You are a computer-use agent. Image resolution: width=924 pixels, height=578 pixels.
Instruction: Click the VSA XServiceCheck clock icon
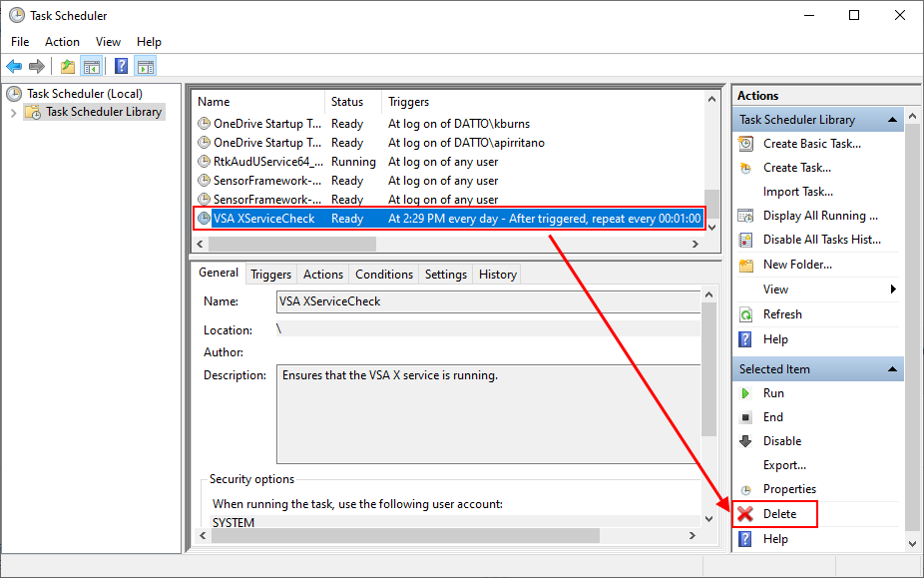(204, 219)
